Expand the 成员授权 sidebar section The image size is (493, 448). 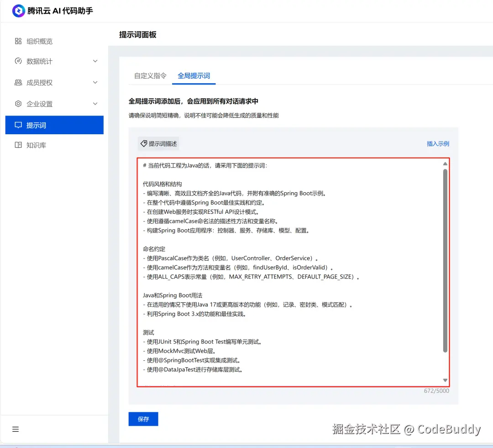[95, 82]
